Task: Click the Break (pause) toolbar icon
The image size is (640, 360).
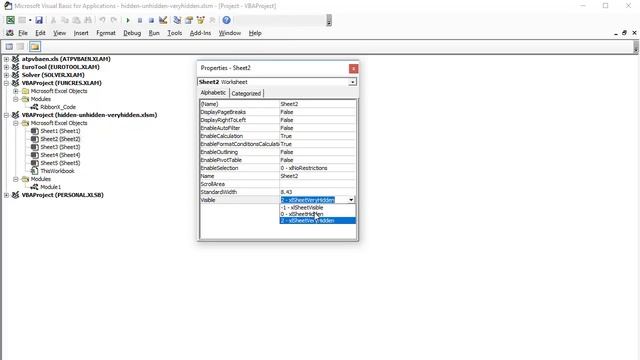Action: (140, 20)
